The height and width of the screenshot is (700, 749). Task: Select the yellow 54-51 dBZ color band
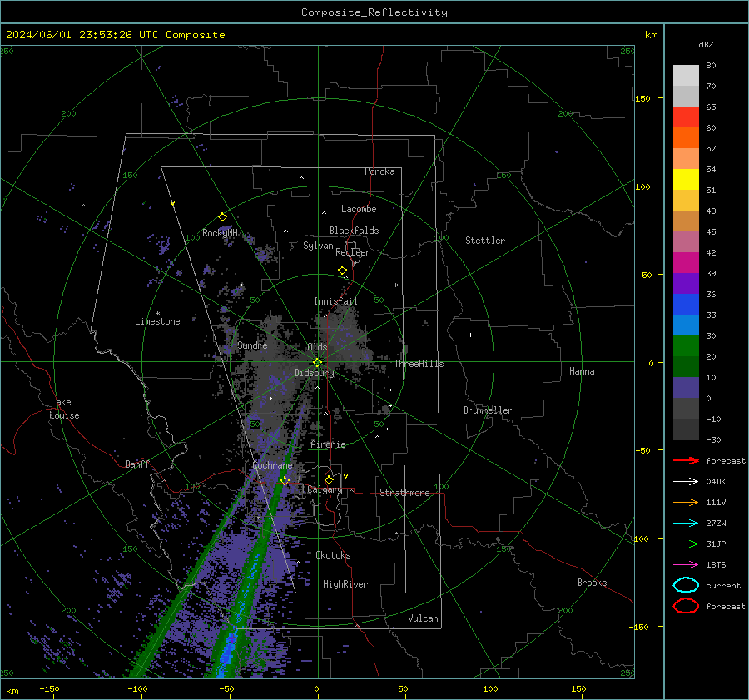pyautogui.click(x=686, y=180)
